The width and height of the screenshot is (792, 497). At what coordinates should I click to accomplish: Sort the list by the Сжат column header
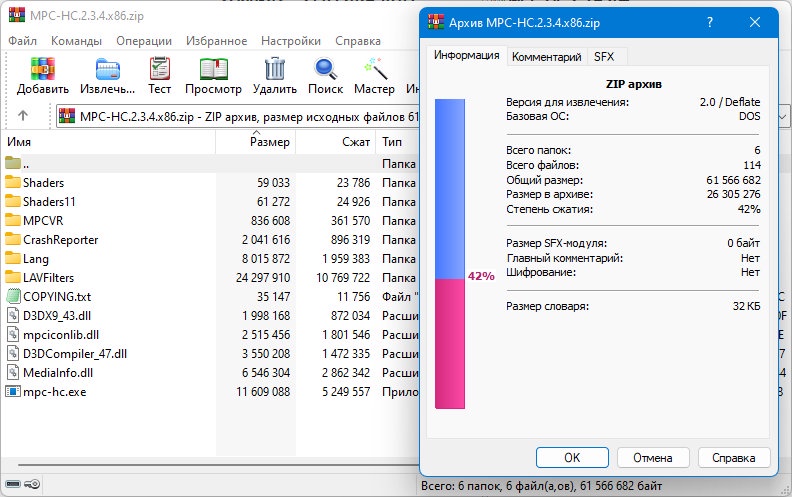click(335, 142)
